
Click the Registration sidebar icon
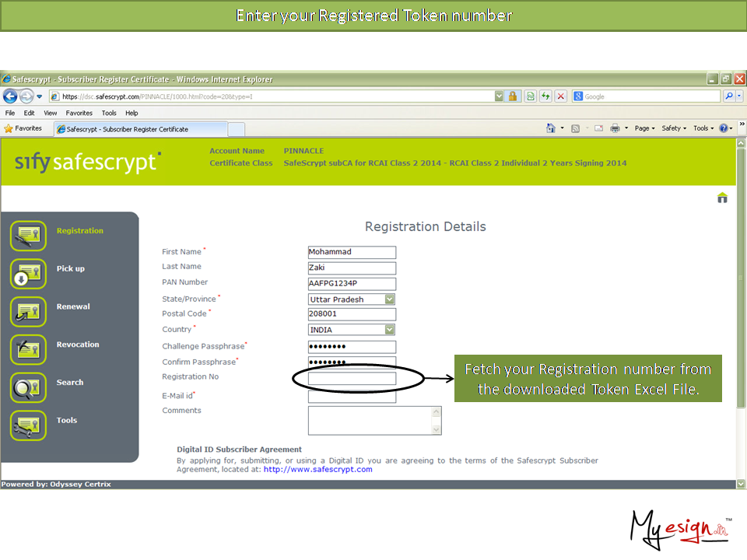[x=28, y=236]
